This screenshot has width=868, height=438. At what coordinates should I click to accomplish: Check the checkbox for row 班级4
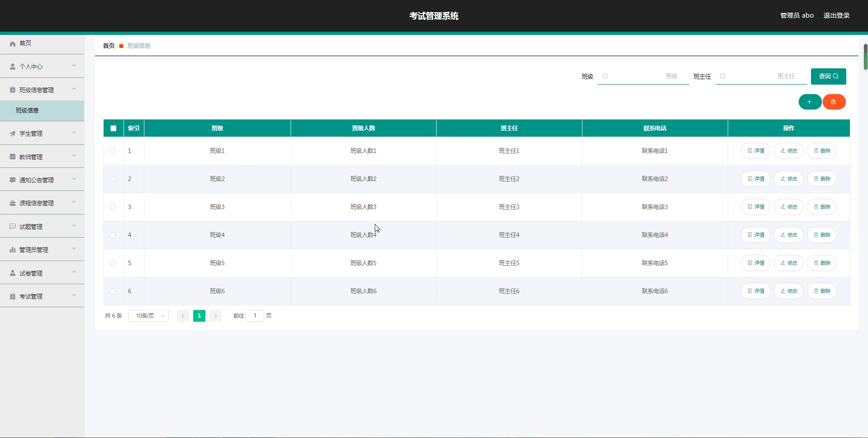tap(113, 235)
